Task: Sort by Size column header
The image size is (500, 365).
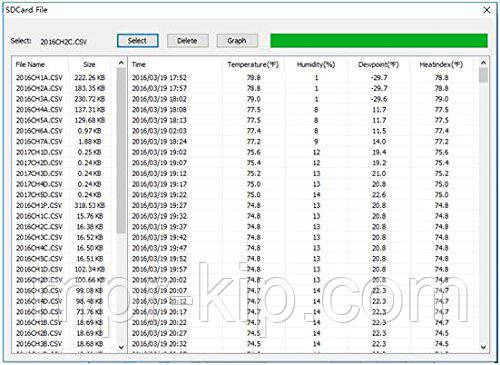Action: [89, 64]
